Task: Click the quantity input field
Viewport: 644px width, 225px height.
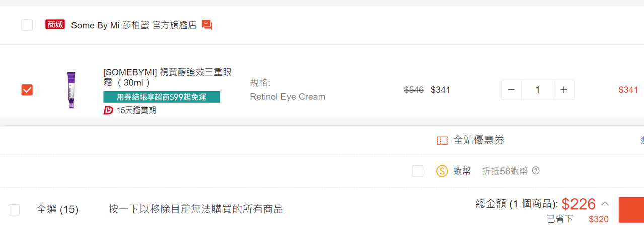Action: (537, 90)
